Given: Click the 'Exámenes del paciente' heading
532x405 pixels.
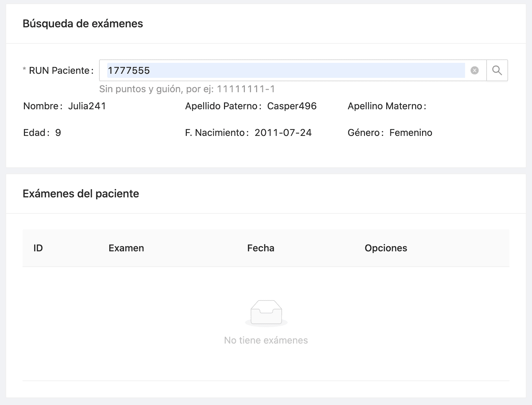Looking at the screenshot, I should click(81, 194).
